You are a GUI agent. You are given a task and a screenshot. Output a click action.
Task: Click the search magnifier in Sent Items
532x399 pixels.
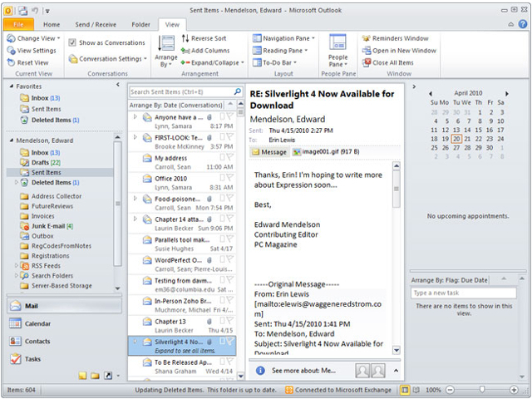point(238,91)
